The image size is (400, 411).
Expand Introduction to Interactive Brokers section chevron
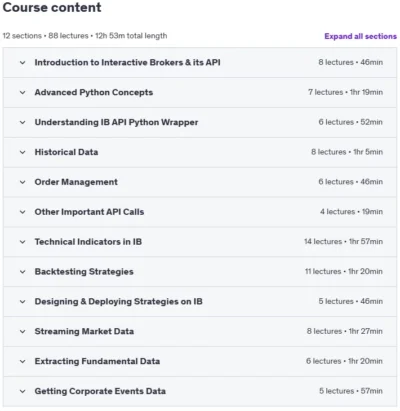click(x=22, y=62)
